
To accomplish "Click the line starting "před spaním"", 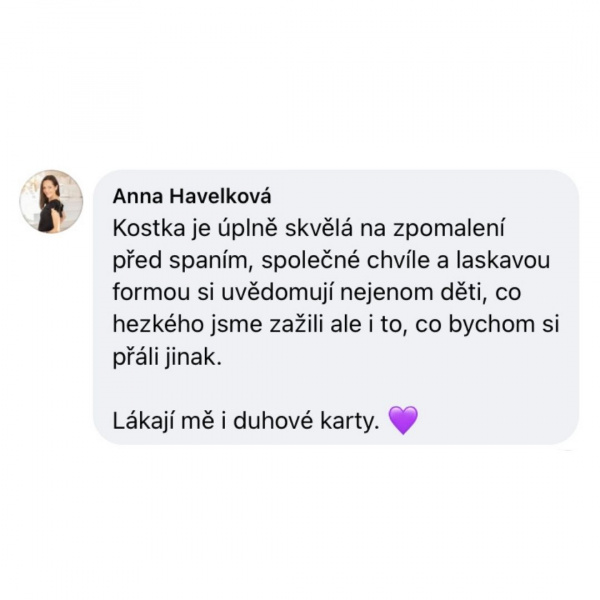I will pos(331,261).
